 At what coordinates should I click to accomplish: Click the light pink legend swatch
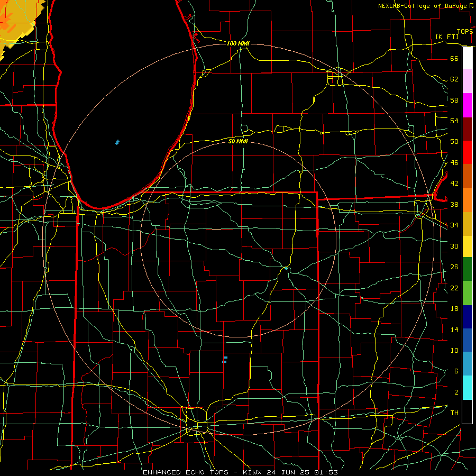(467, 81)
